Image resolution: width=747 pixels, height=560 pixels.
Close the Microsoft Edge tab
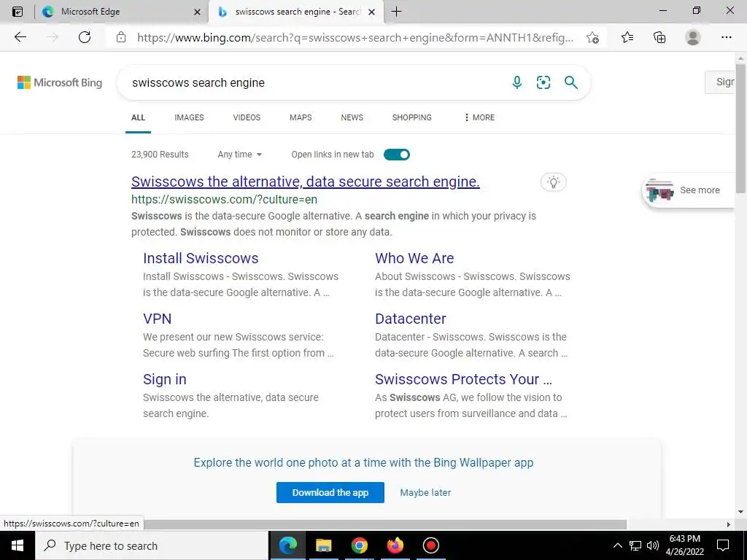point(197,12)
